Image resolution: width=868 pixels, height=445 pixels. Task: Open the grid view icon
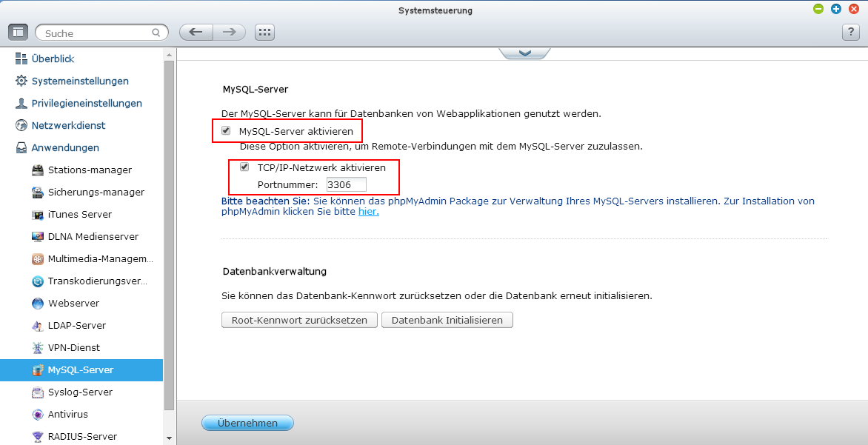tap(264, 32)
